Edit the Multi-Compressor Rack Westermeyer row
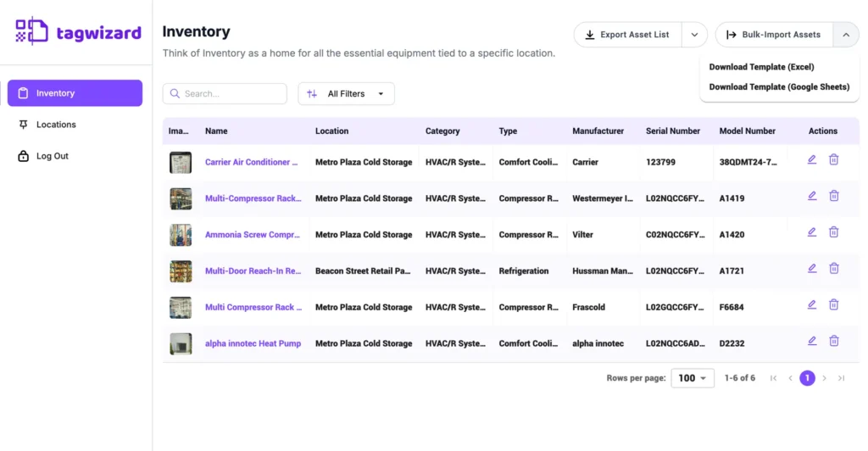Screen dimensions: 868x451 coord(811,196)
